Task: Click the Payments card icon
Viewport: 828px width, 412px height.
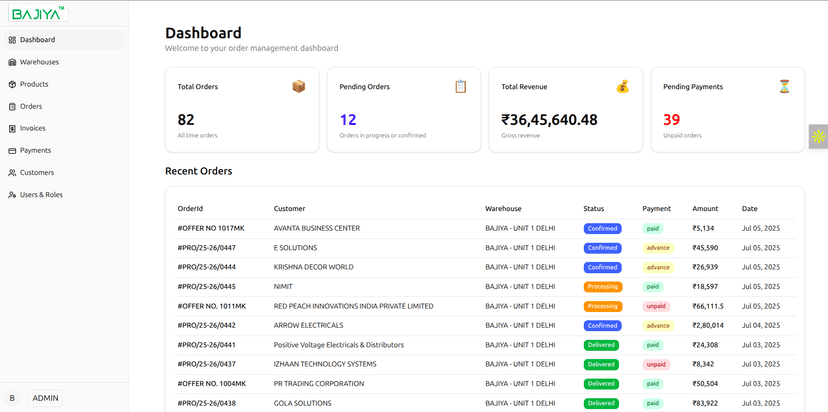Action: click(x=13, y=151)
